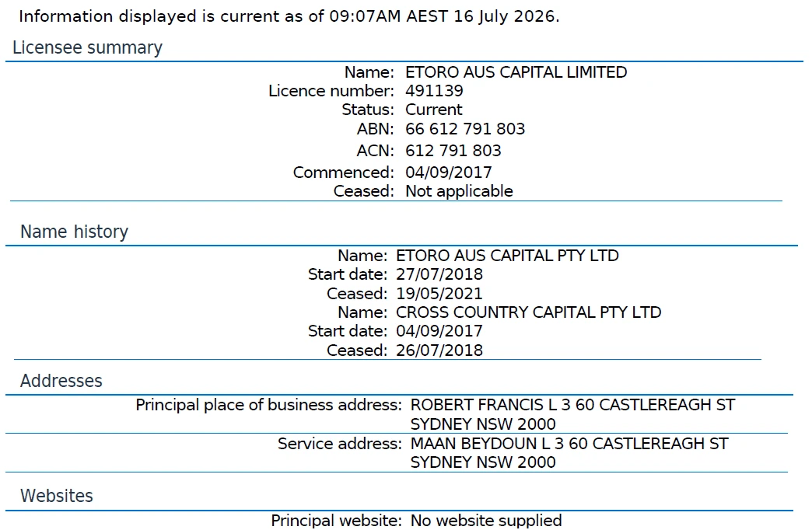
Task: Select the ABN 66 612 791 803
Action: 465,129
